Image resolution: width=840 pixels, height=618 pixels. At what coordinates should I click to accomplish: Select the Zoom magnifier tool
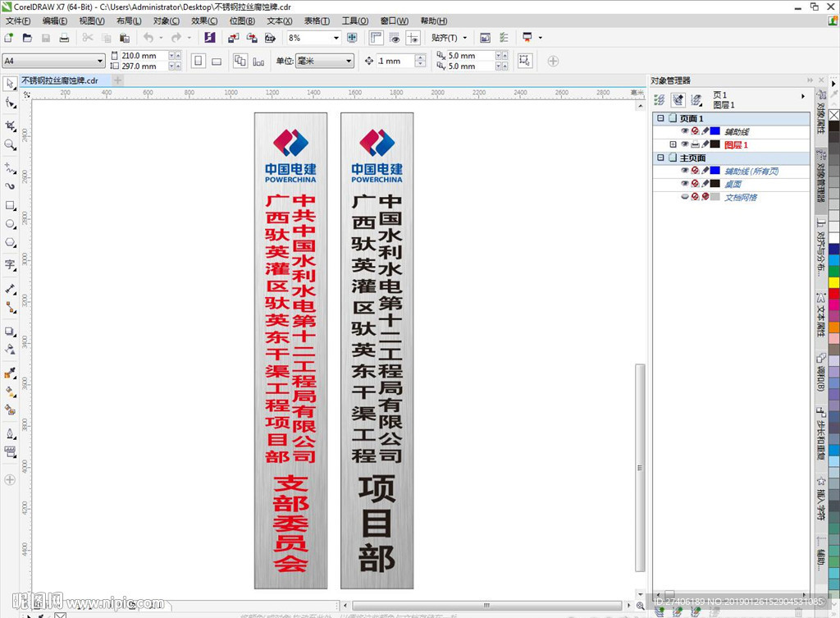coord(10,144)
